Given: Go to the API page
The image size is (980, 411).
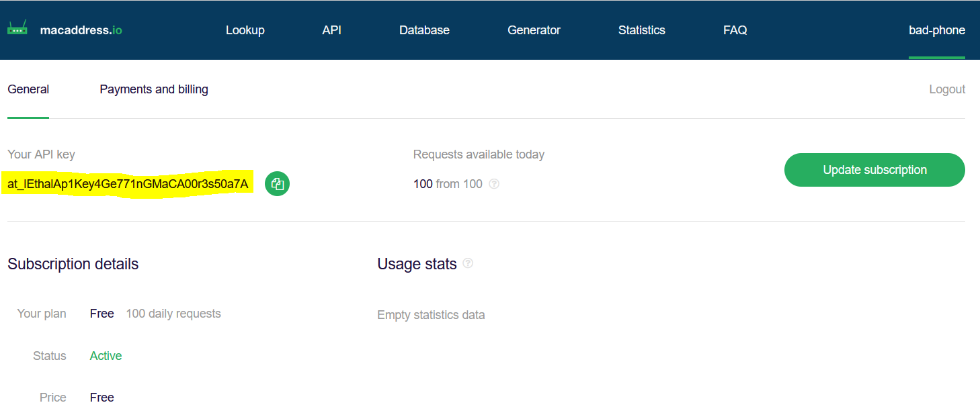Looking at the screenshot, I should tap(332, 30).
